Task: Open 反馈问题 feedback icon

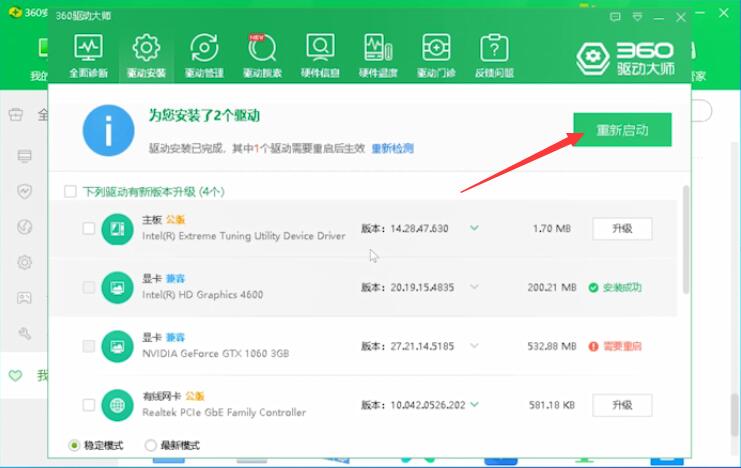Action: 494,56
